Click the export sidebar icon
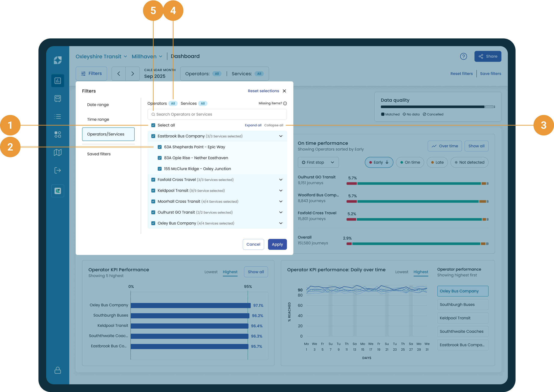This screenshot has height=392, width=554. point(57,170)
